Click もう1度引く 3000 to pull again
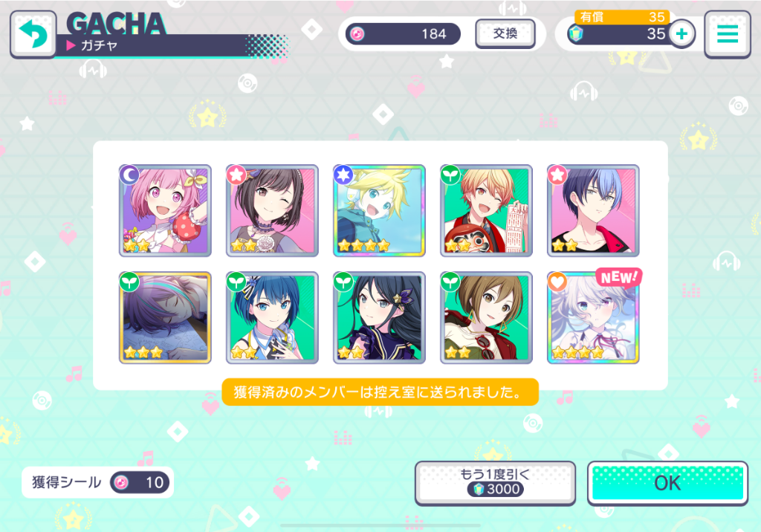The width and height of the screenshot is (761, 532). [x=495, y=483]
